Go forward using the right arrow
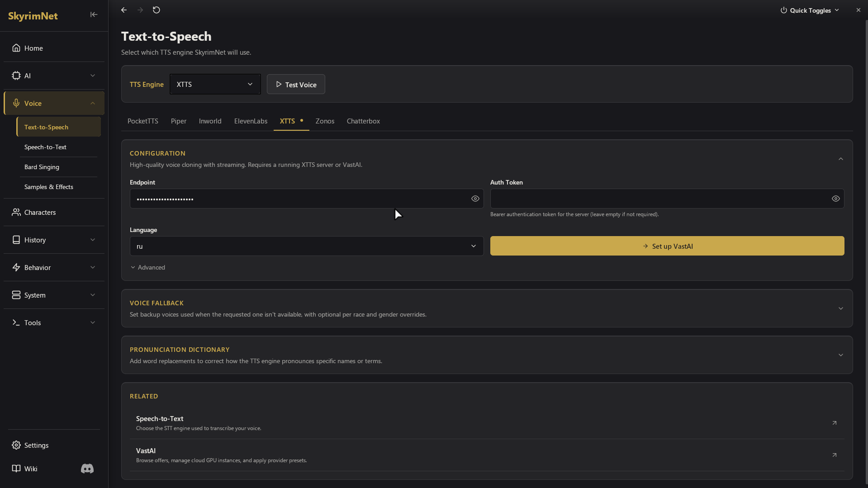The height and width of the screenshot is (488, 868). pos(140,10)
